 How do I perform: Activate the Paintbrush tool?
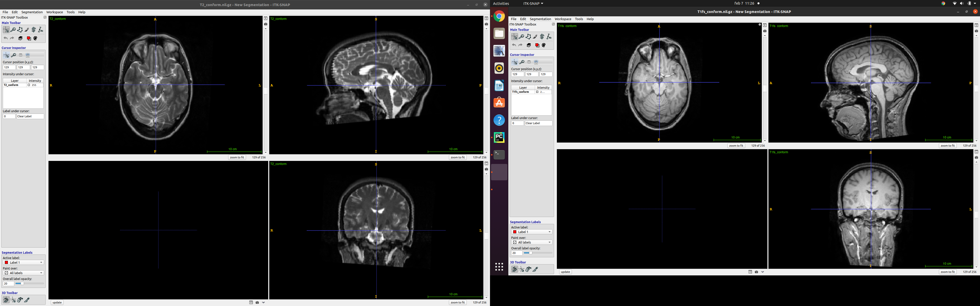coord(27,29)
